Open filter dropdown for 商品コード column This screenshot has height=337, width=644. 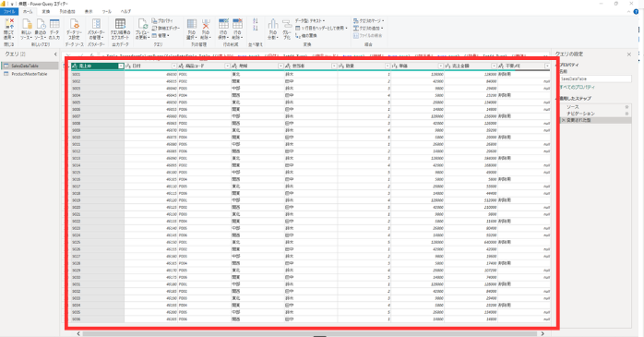pos(228,66)
